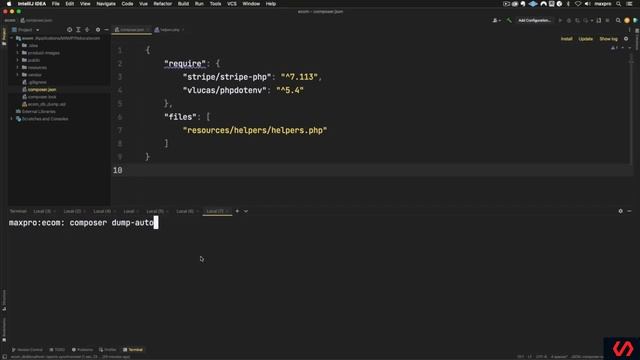Screen dimensions: 640x360
Task: Click the Apple menu icon
Action: point(9,4)
